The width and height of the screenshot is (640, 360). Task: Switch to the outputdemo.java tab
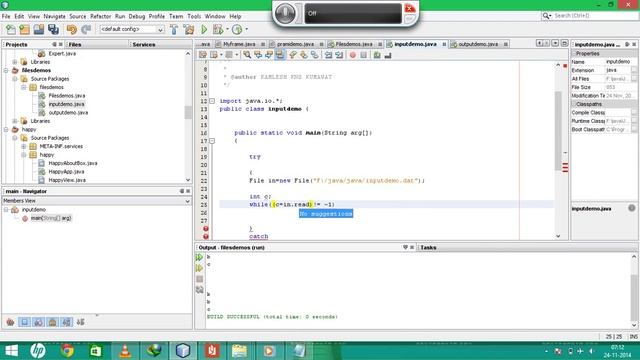coord(479,44)
